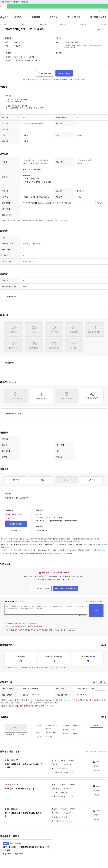Click info icon next to 구인인증번호

point(66,695)
